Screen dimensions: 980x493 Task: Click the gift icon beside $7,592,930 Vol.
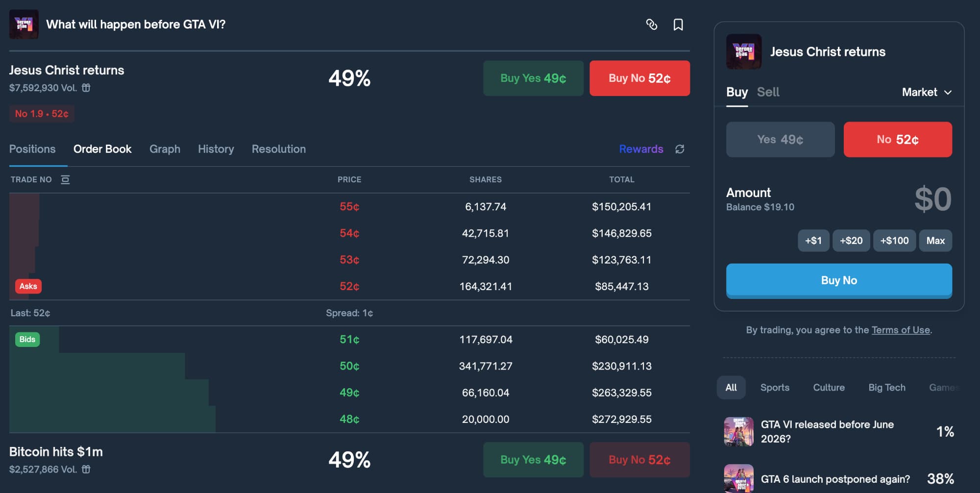(86, 88)
